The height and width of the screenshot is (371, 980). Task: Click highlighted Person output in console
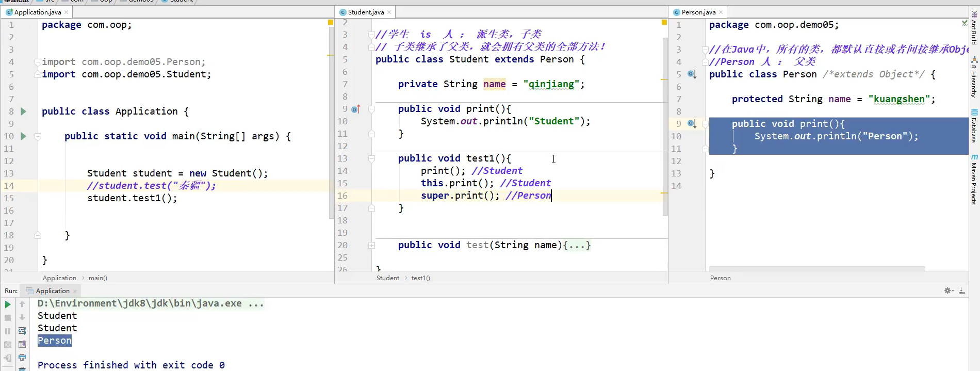(55, 341)
